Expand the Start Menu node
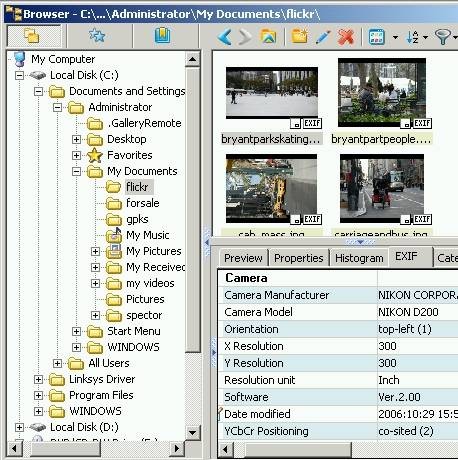The height and width of the screenshot is (460, 458). click(76, 331)
